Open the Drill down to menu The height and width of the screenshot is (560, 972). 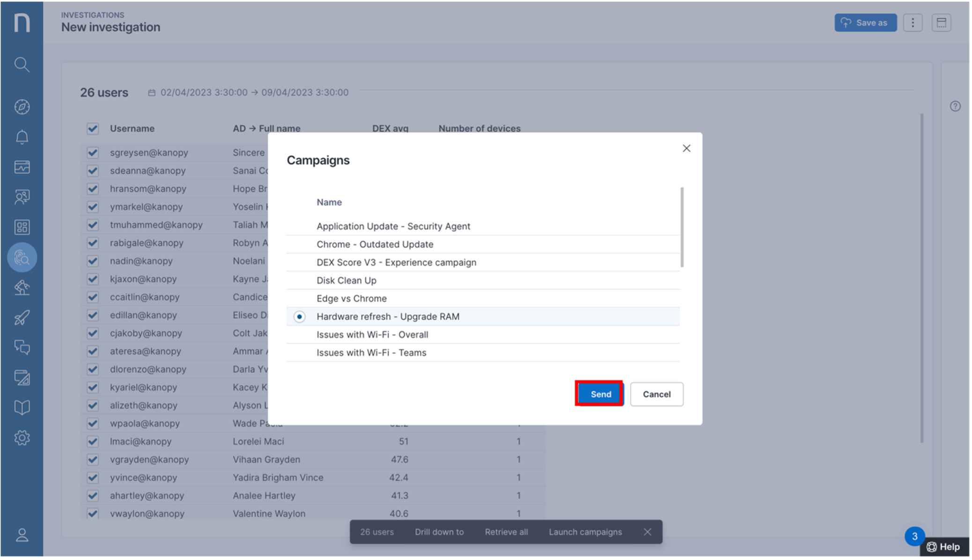pos(439,532)
